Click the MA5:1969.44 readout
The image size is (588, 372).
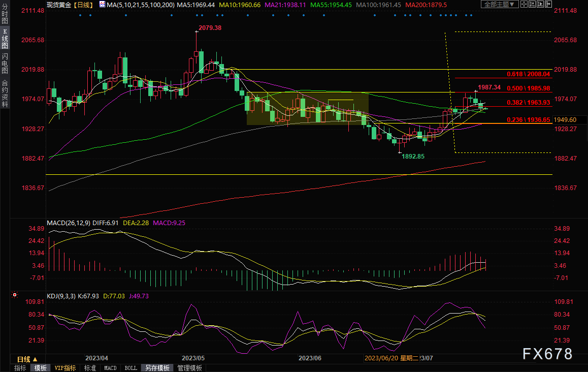point(196,5)
